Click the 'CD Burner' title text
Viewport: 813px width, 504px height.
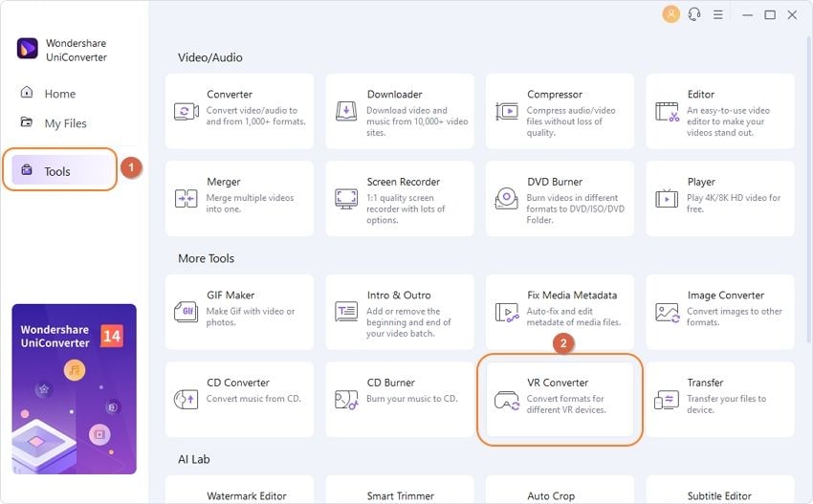[391, 383]
